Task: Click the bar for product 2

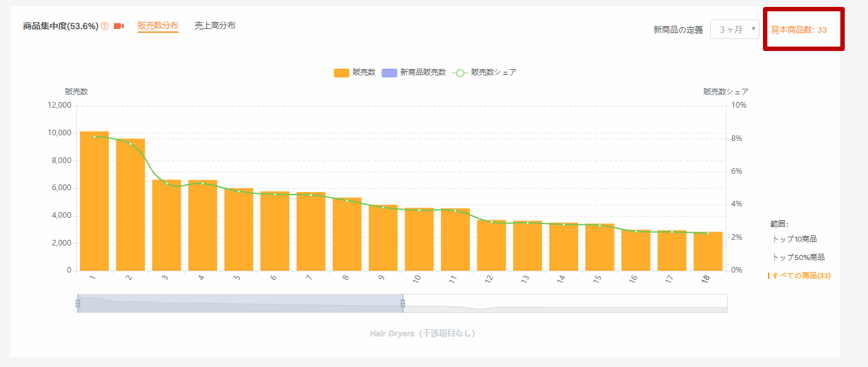Action: pos(130,205)
